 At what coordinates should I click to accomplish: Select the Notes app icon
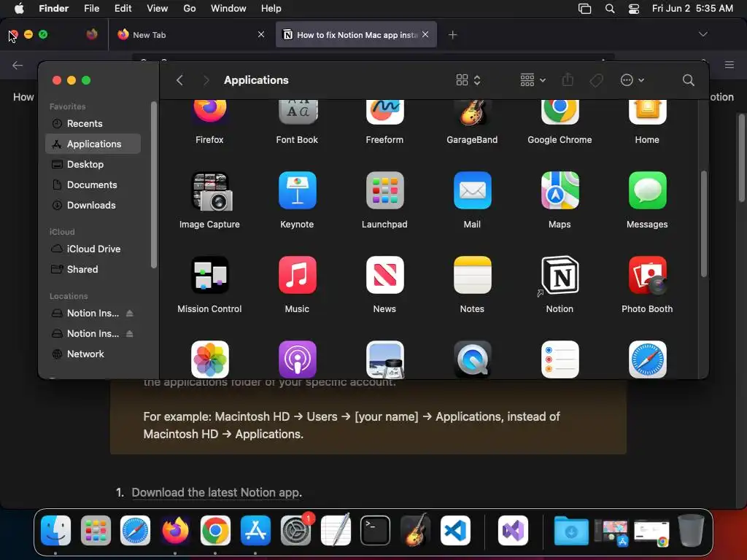(472, 275)
